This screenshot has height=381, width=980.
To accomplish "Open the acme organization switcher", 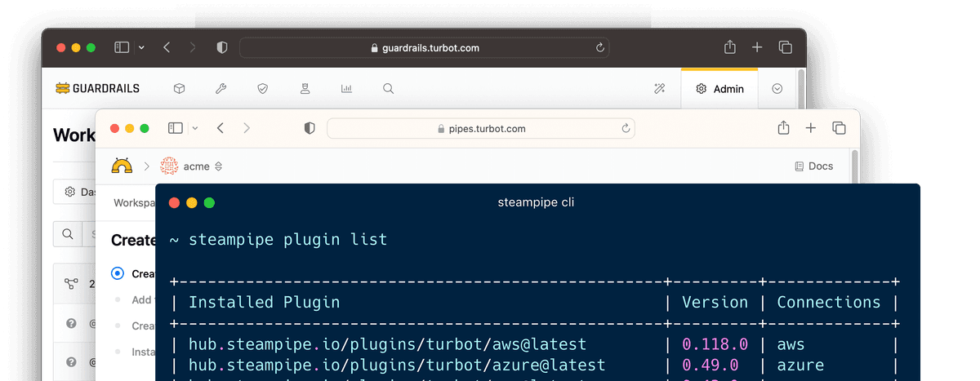I will tap(192, 166).
